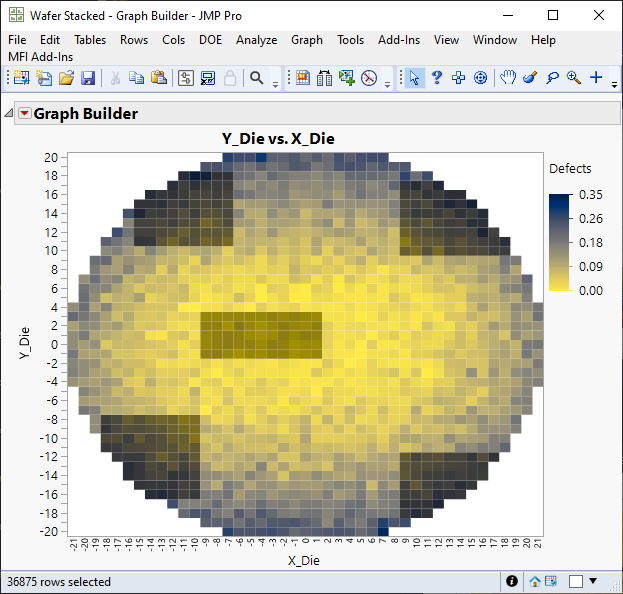Select the Scroller target tool
623x594 pixels.
[x=480, y=77]
